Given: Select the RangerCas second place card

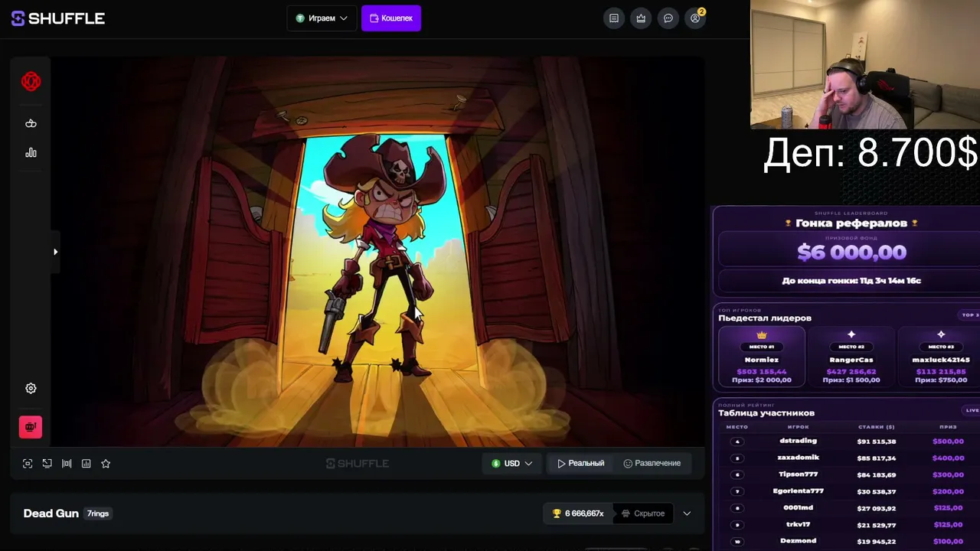Looking at the screenshot, I should pos(851,357).
